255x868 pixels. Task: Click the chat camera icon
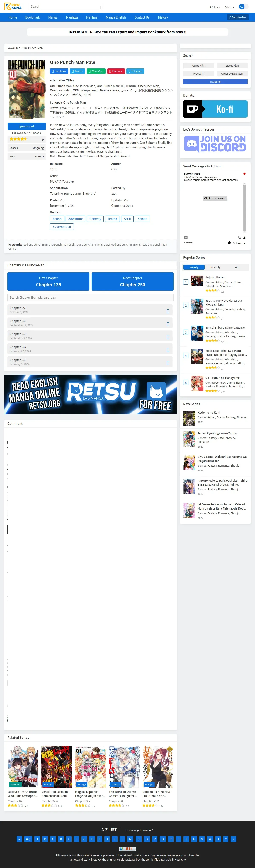coord(186,237)
